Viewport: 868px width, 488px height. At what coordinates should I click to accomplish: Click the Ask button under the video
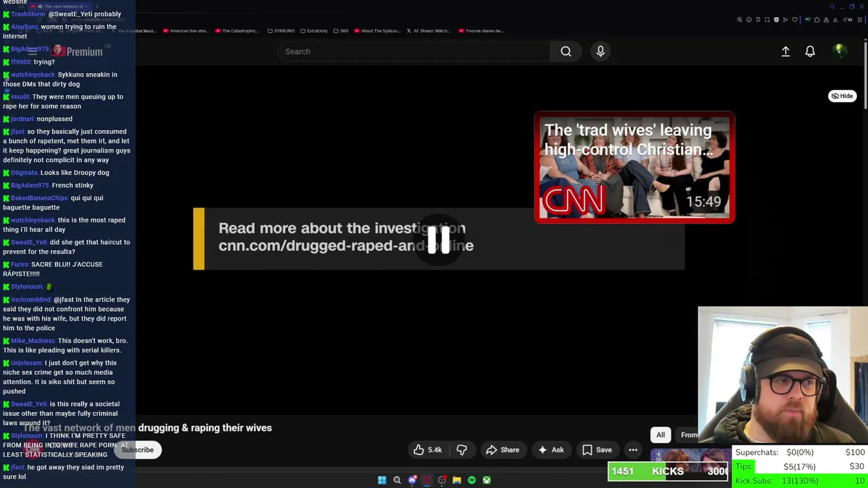point(550,450)
